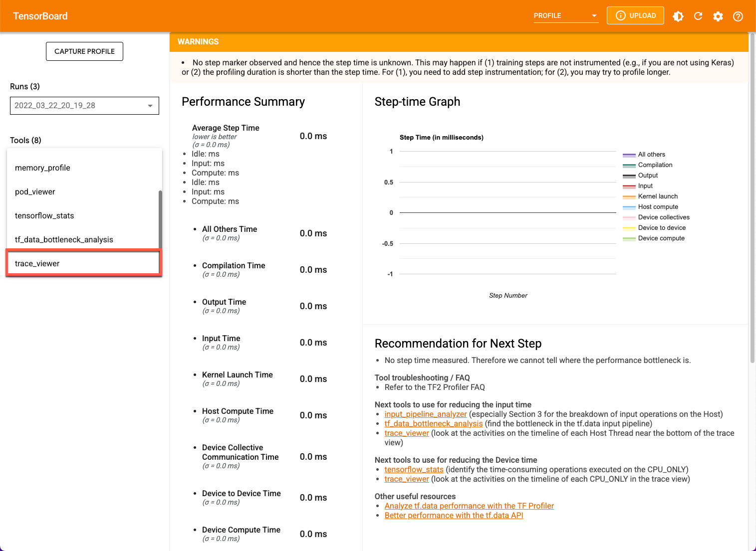Click the Device collectives legend swatch

629,218
